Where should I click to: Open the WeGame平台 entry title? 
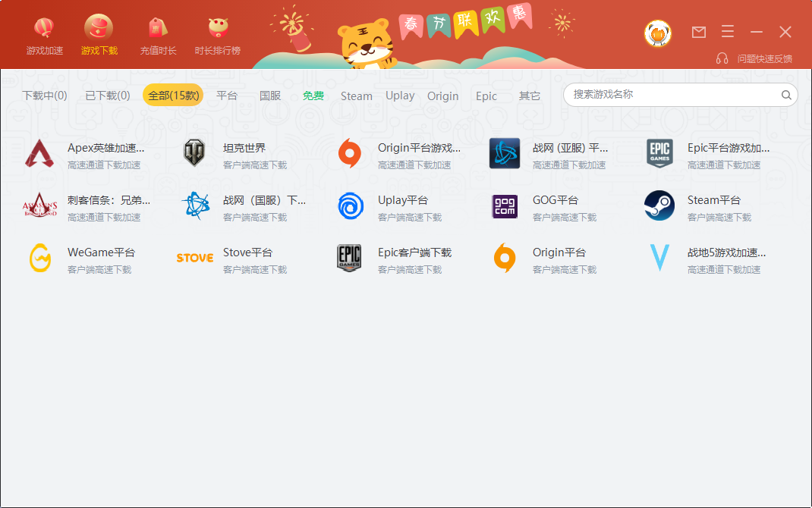point(101,252)
